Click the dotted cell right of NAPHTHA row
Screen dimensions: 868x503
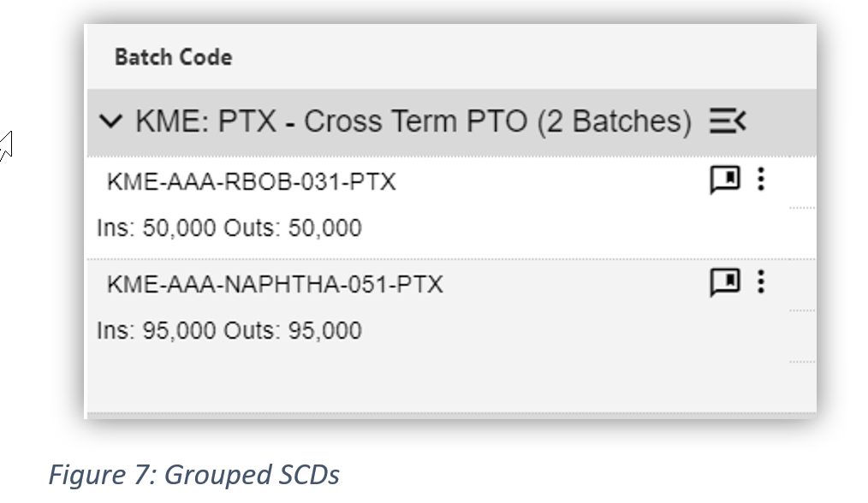point(801,310)
